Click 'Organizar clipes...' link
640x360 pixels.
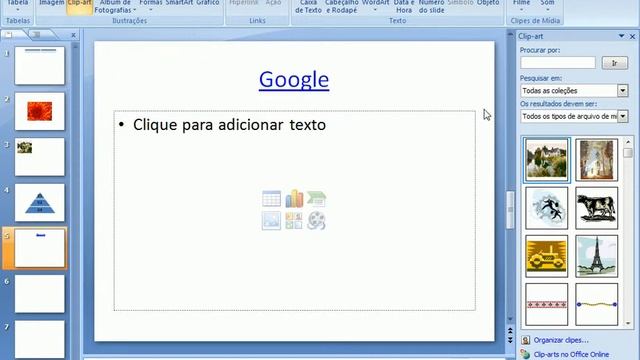[561, 340]
